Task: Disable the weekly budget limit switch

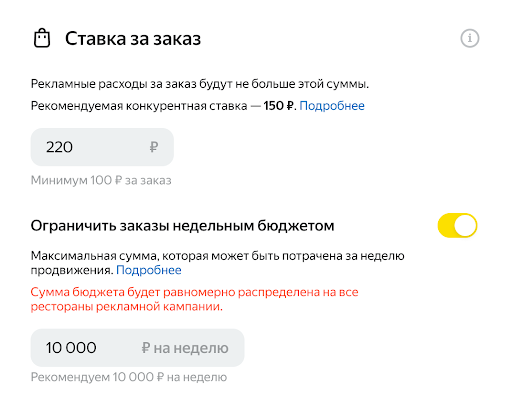Action: pos(457,225)
